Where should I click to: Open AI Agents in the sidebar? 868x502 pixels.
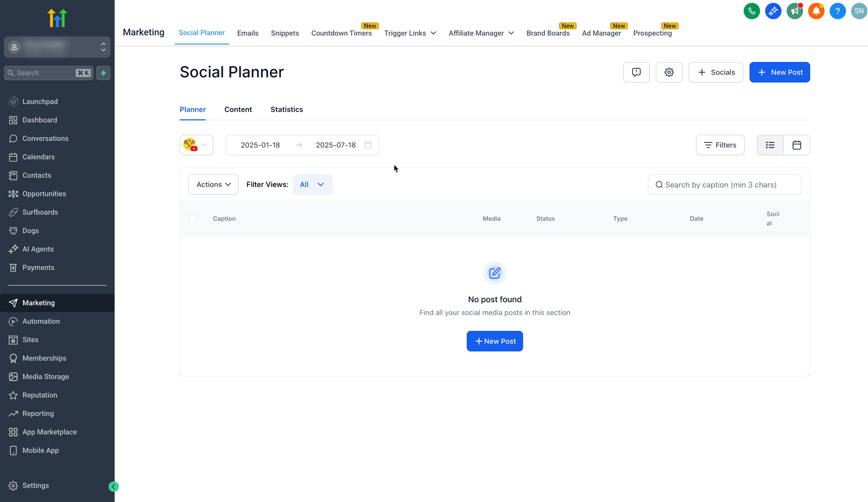pyautogui.click(x=57, y=249)
